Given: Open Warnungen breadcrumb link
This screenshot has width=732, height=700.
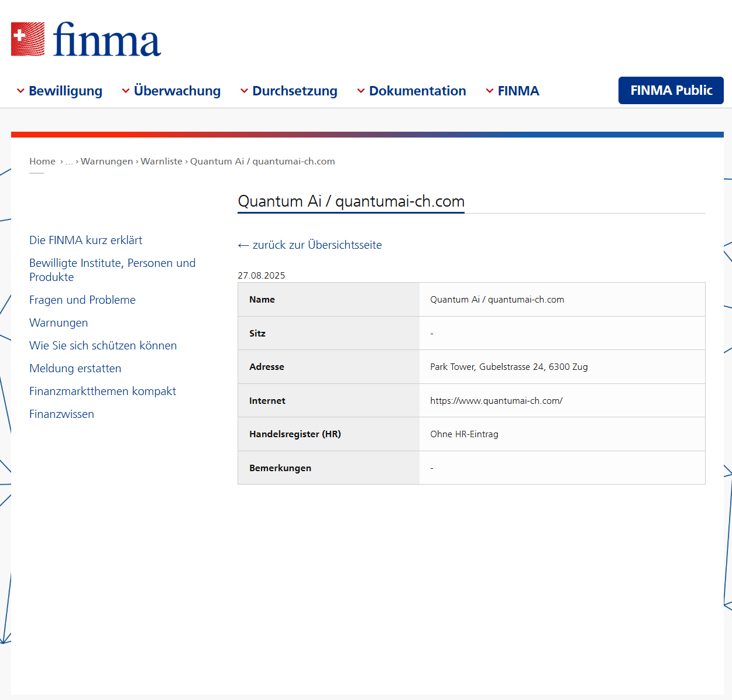Looking at the screenshot, I should [x=107, y=162].
